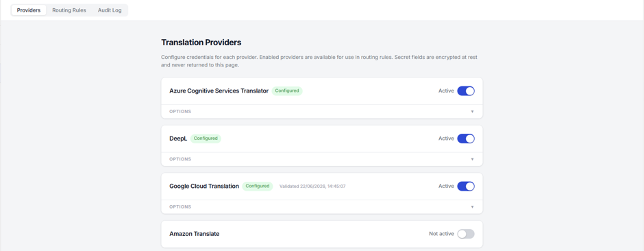
Task: Toggle off Google Cloud Translation provider
Action: point(466,186)
